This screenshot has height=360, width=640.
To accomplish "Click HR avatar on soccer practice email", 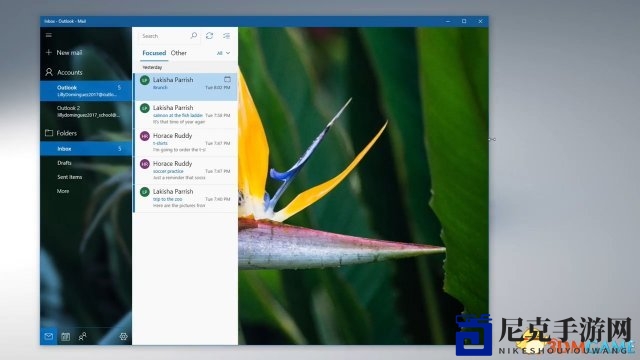I will coord(144,164).
